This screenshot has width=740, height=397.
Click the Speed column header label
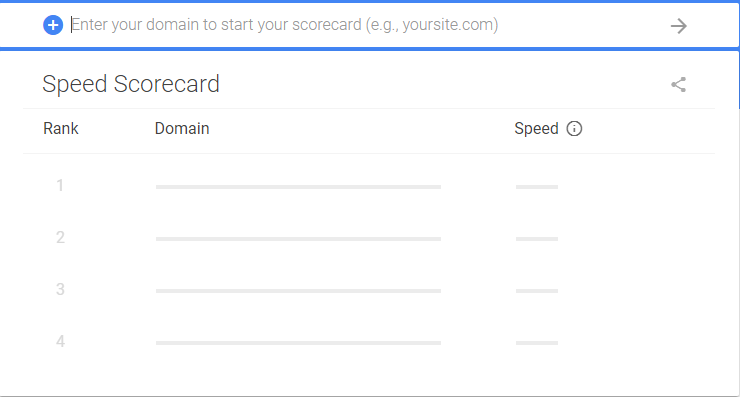(x=536, y=128)
